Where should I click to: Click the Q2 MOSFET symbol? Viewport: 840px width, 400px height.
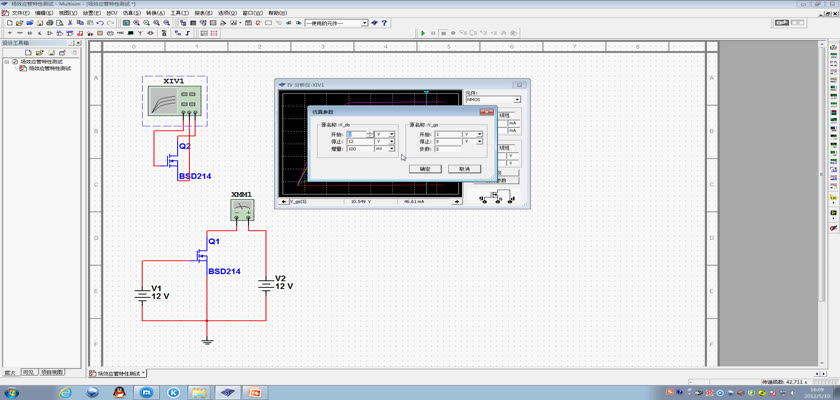coord(174,161)
